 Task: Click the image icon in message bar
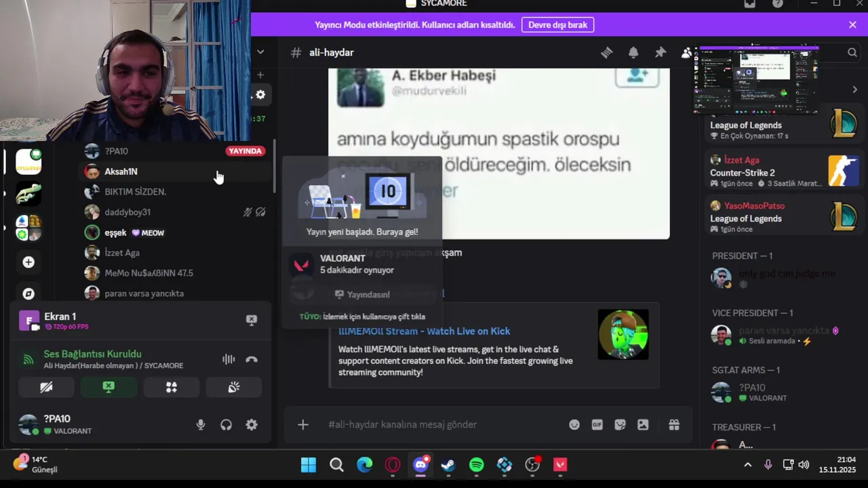[x=643, y=424]
